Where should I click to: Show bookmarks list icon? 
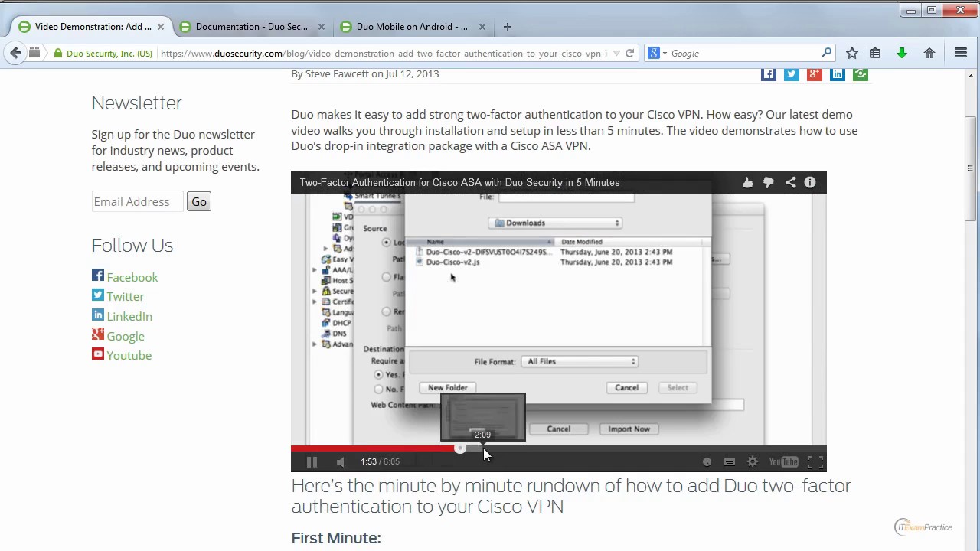coord(875,54)
